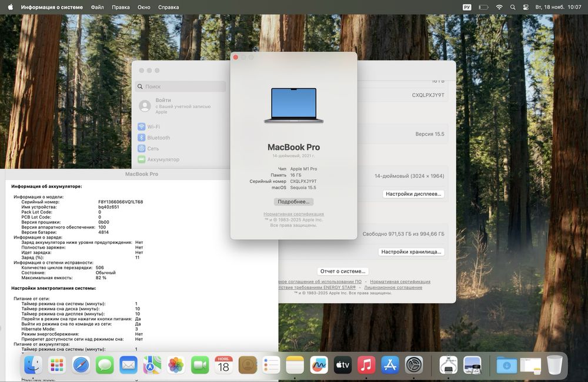Launch Safari from the Dock

81,365
